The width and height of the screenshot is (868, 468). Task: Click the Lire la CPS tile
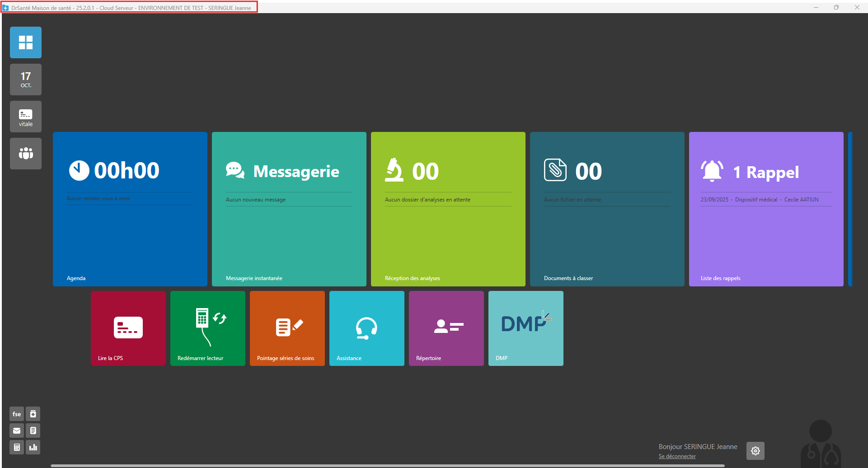pyautogui.click(x=128, y=328)
